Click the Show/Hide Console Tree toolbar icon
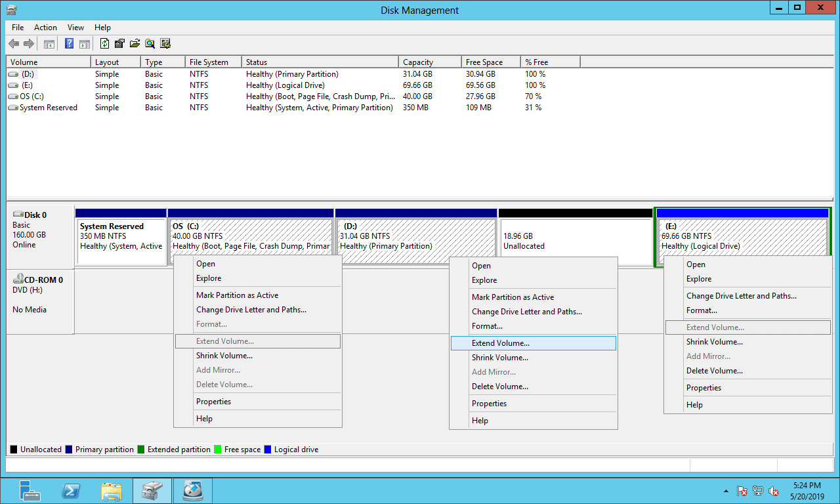Image resolution: width=840 pixels, height=504 pixels. click(49, 44)
